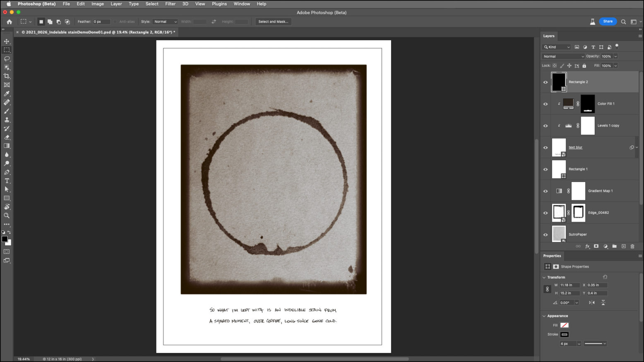This screenshot has height=362, width=644.
Task: Hide the Rectangle 2 layer
Action: 545,82
